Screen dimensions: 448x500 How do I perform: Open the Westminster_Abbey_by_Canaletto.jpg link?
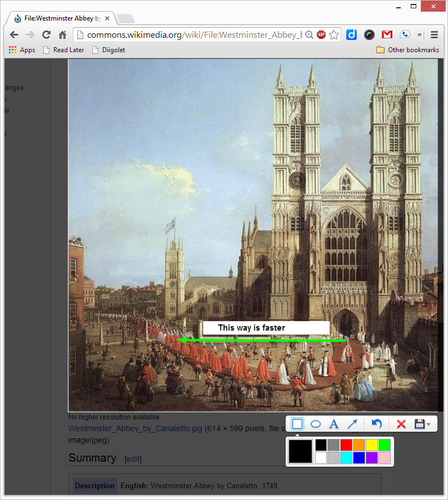(135, 428)
